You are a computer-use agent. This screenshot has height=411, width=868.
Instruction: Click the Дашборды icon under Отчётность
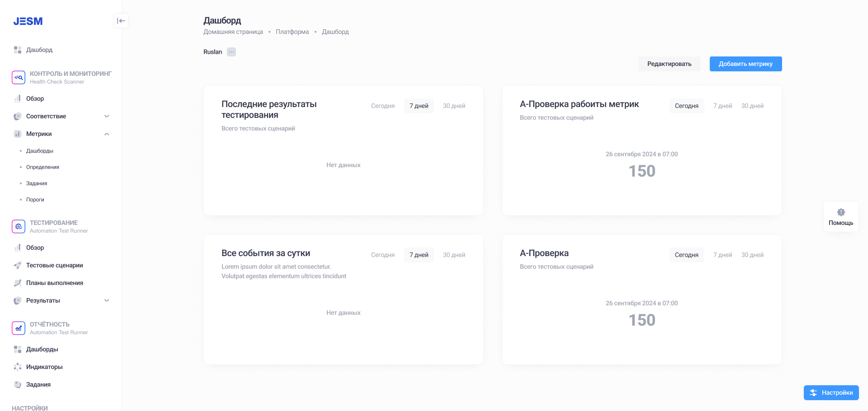point(18,349)
